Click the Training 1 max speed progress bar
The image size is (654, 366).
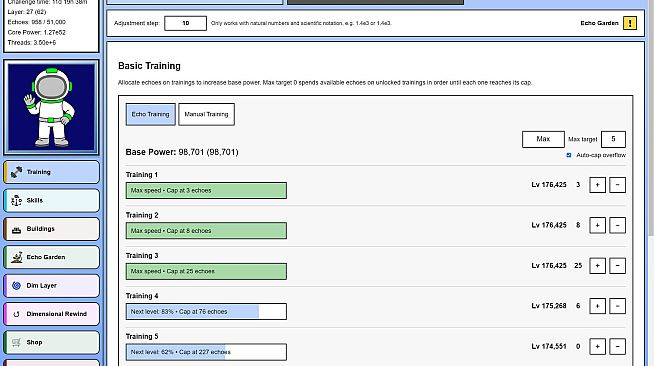coord(206,191)
